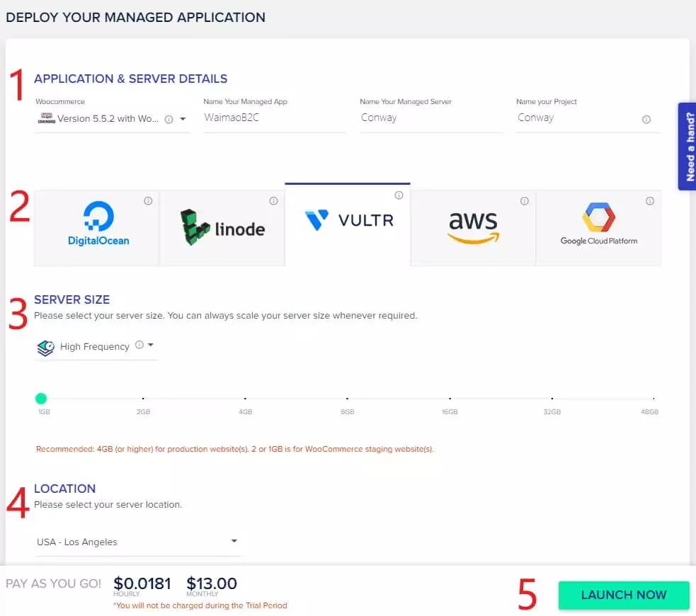This screenshot has width=696, height=616.
Task: Choose Linode as cloud provider
Action: 222,228
